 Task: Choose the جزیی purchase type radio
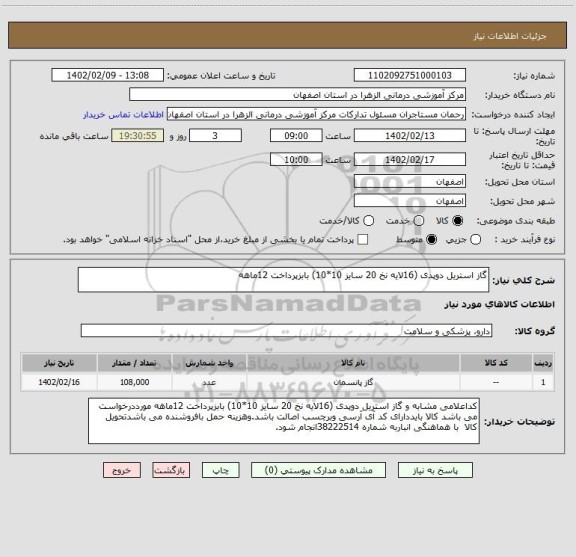475,240
